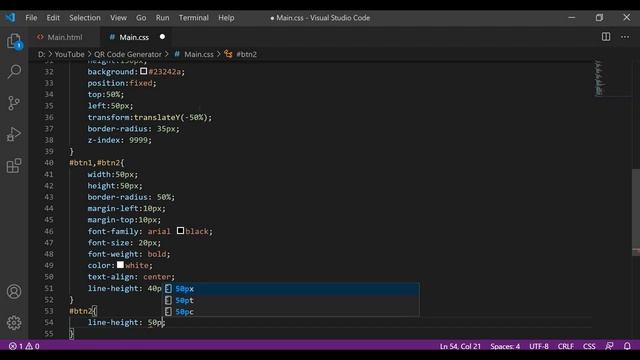Click the transform:translateY(-50%) line
Screen dimensions: 640x360
tap(150, 117)
